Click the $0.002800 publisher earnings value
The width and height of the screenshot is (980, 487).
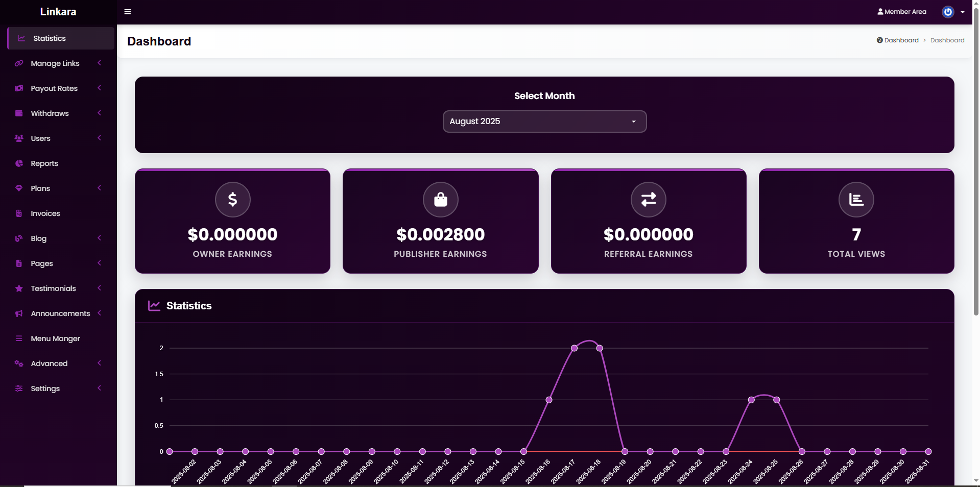pyautogui.click(x=441, y=234)
